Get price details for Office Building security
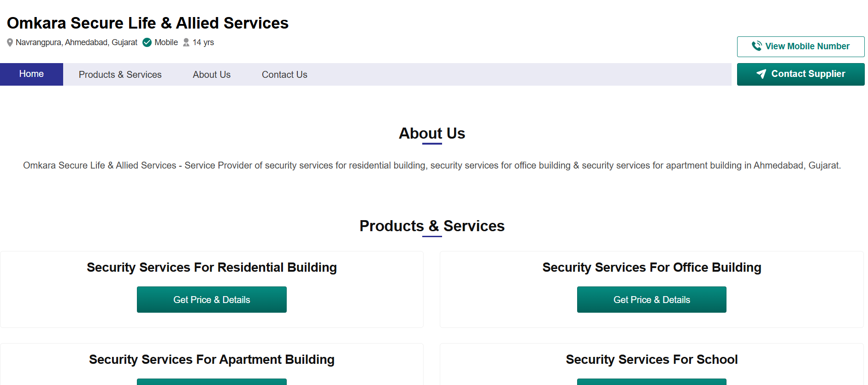Image resolution: width=868 pixels, height=385 pixels. click(x=651, y=299)
